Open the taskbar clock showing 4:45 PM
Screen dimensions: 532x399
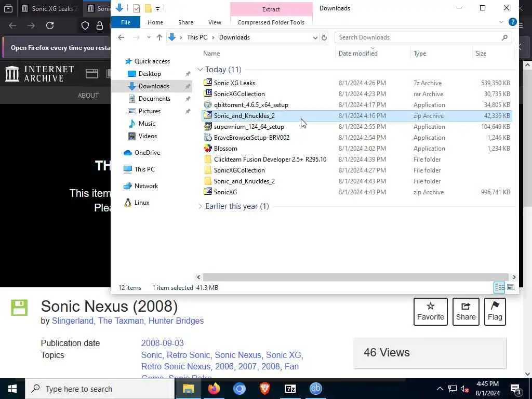(x=487, y=389)
